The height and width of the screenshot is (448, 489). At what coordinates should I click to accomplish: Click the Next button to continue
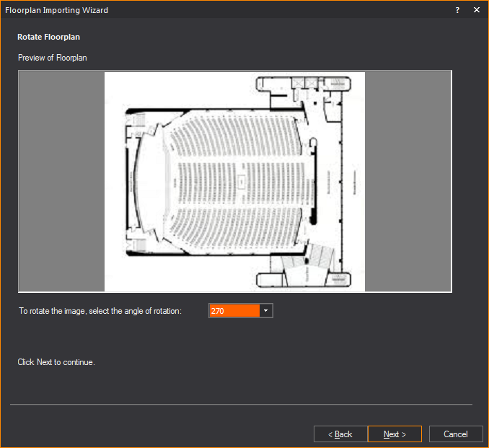pos(395,434)
